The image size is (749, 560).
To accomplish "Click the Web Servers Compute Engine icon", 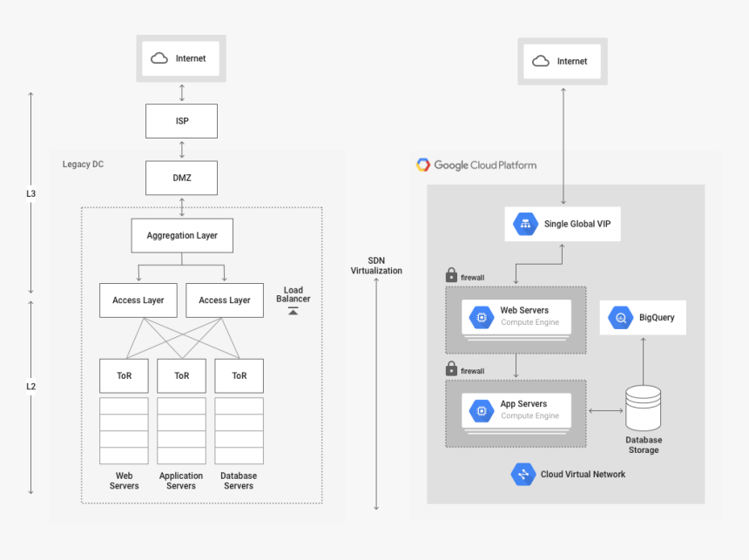I will pyautogui.click(x=482, y=317).
